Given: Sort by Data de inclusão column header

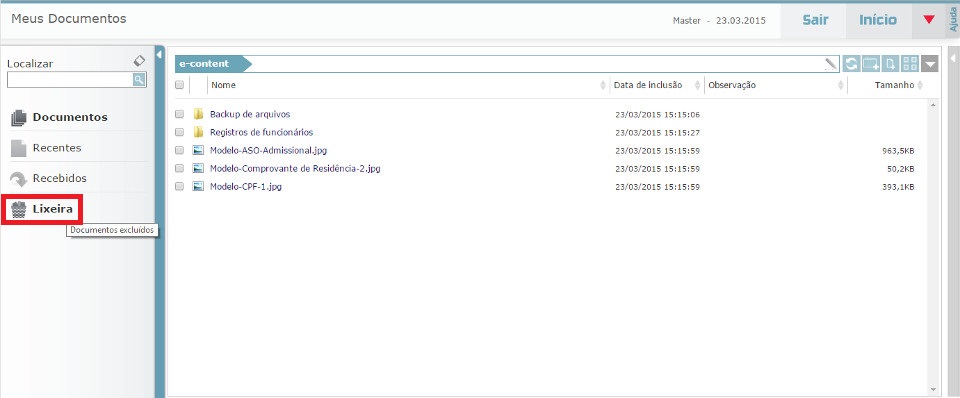Looking at the screenshot, I should point(648,85).
